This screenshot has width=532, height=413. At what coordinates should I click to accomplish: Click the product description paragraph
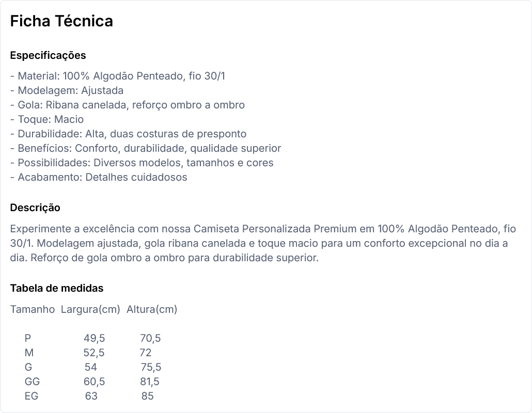click(263, 243)
